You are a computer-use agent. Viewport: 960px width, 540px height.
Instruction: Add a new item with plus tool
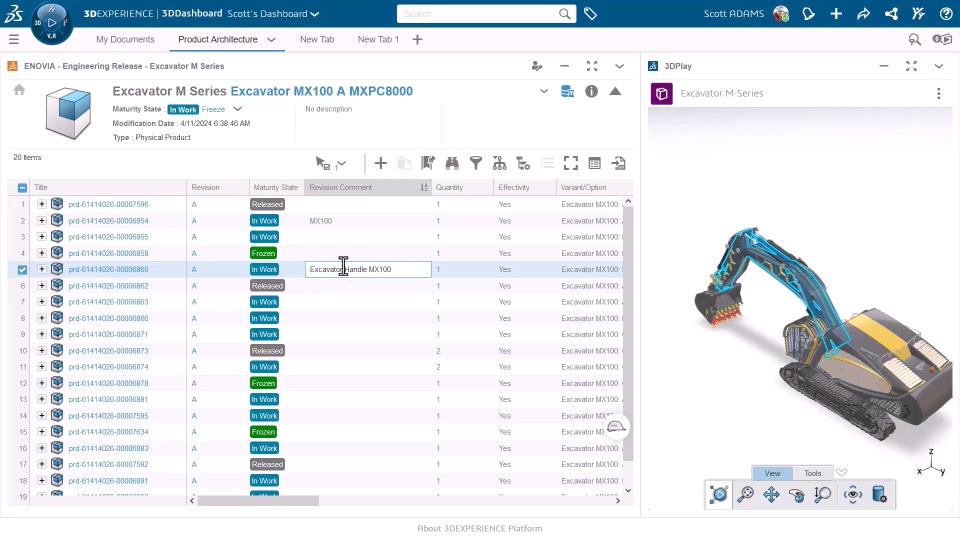coord(380,163)
